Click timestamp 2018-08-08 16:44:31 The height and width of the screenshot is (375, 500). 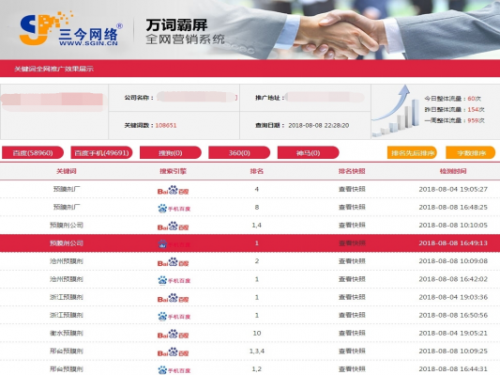453,369
